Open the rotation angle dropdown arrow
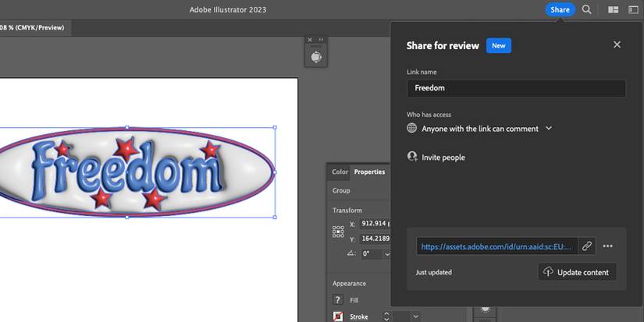The height and width of the screenshot is (322, 644). click(x=387, y=254)
